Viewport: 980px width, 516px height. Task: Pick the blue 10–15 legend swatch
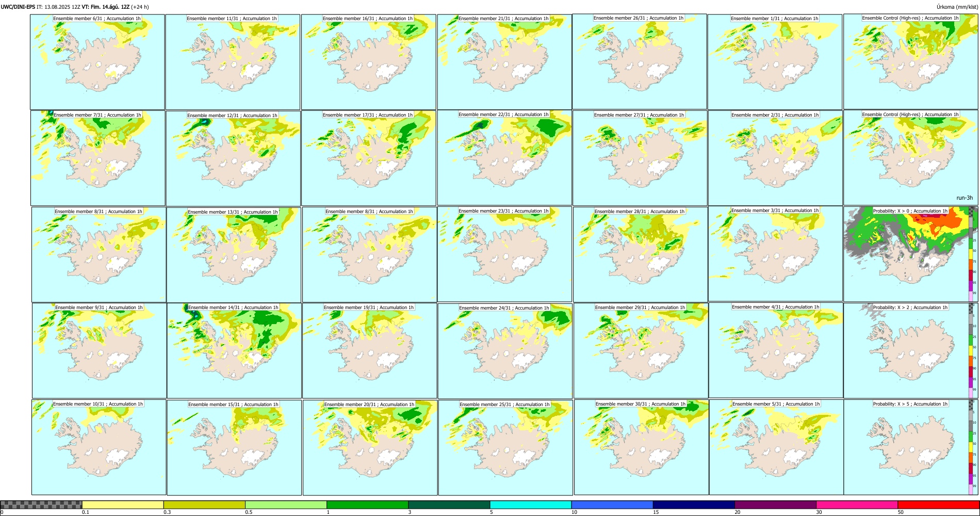pos(612,505)
